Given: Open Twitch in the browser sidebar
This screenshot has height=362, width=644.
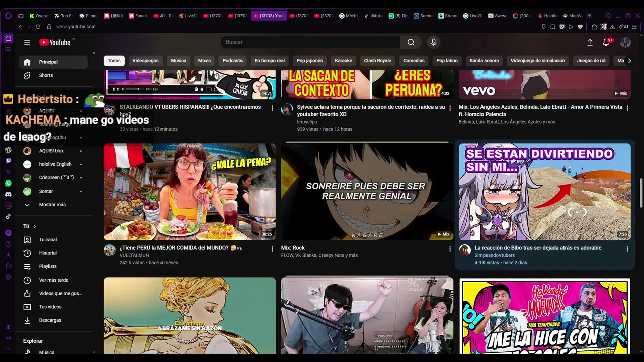Looking at the screenshot, I should [8, 161].
